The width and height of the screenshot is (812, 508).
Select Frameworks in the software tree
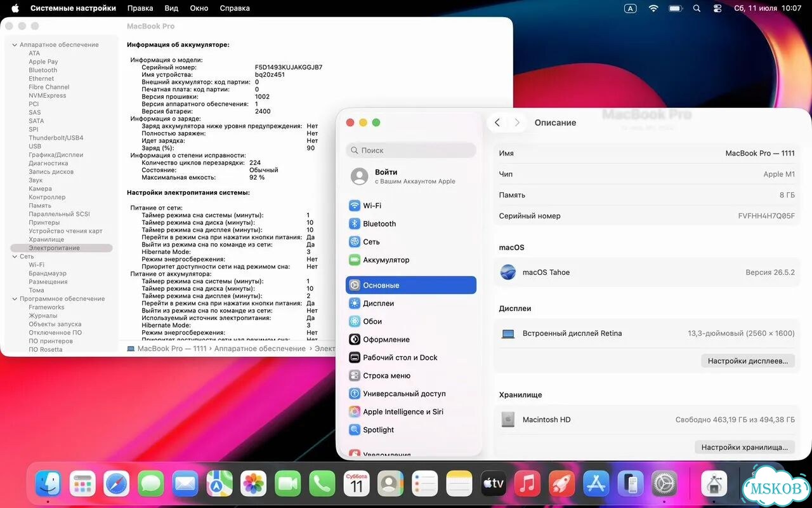point(46,307)
